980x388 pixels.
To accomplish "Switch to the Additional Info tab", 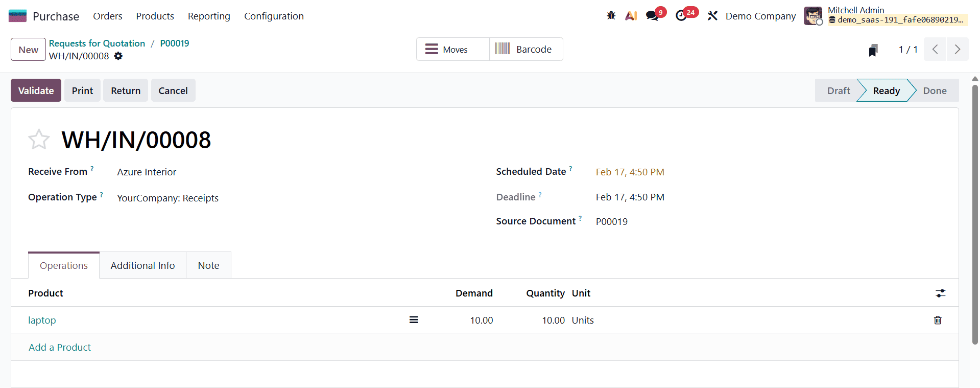I will coord(142,265).
